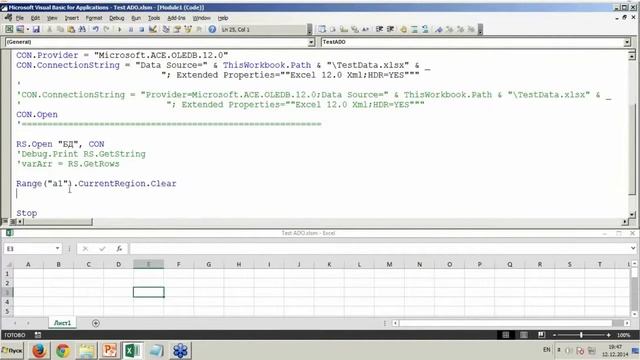Click the Excel formula bar input
The image size is (640, 360).
click(x=380, y=249)
